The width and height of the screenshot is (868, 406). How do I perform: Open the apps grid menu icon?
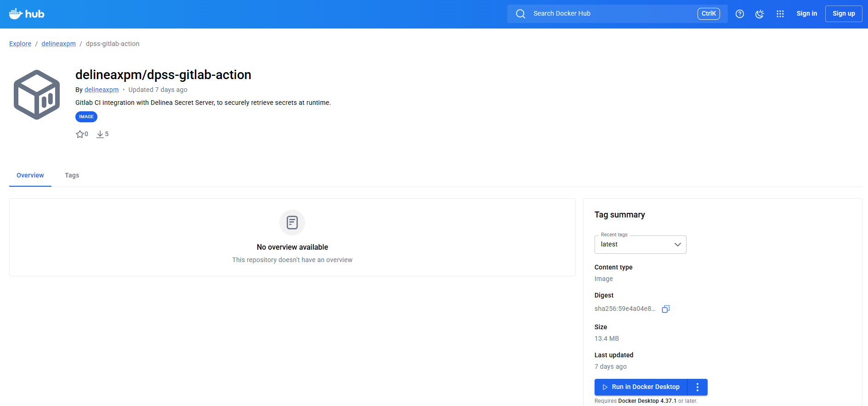tap(780, 14)
